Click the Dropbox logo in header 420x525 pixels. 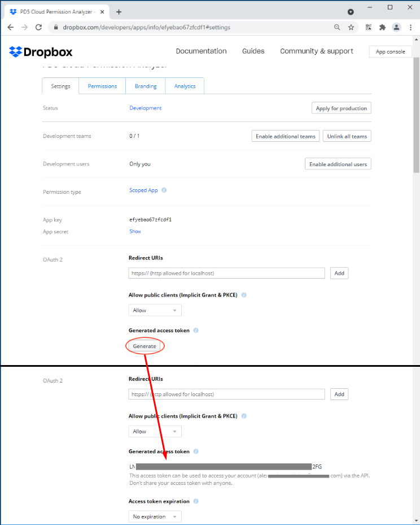(41, 51)
